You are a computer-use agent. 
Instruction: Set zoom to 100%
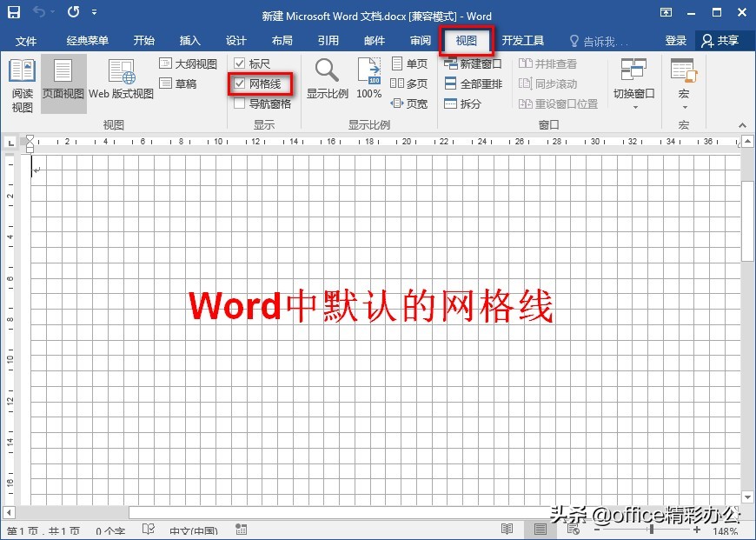368,79
